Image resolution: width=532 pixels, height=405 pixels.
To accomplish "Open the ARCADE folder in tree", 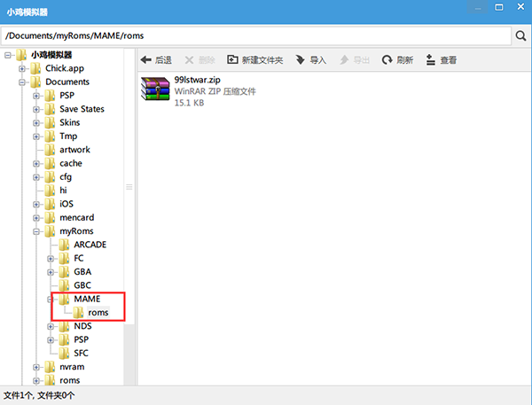I will click(x=90, y=245).
